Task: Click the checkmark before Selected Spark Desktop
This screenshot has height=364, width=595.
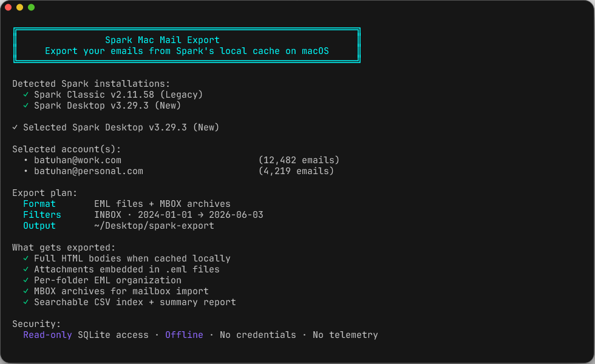Action: point(15,127)
